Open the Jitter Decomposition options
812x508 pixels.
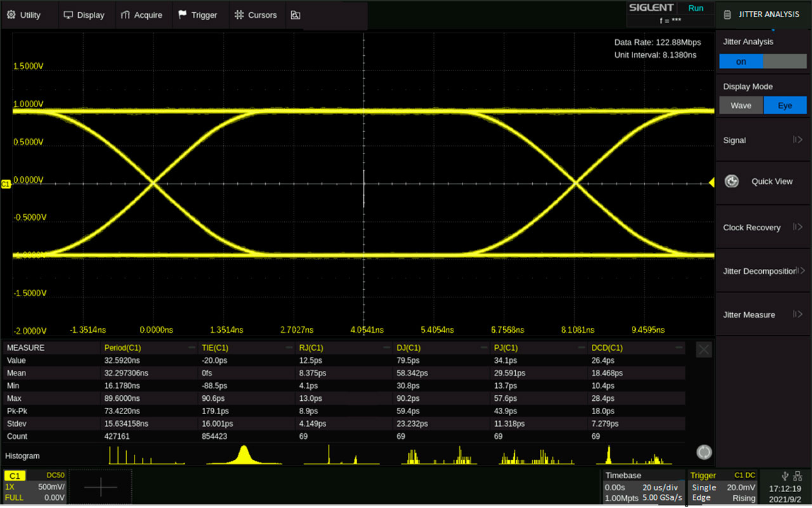763,271
